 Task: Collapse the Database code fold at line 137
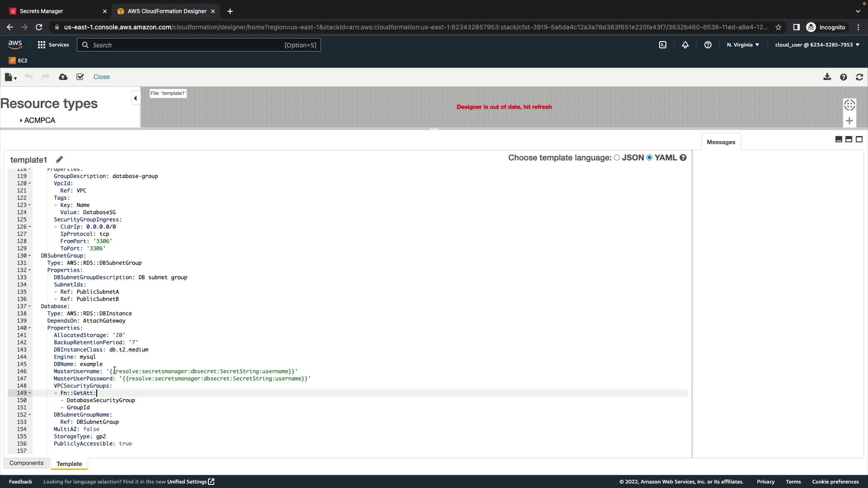tap(30, 306)
